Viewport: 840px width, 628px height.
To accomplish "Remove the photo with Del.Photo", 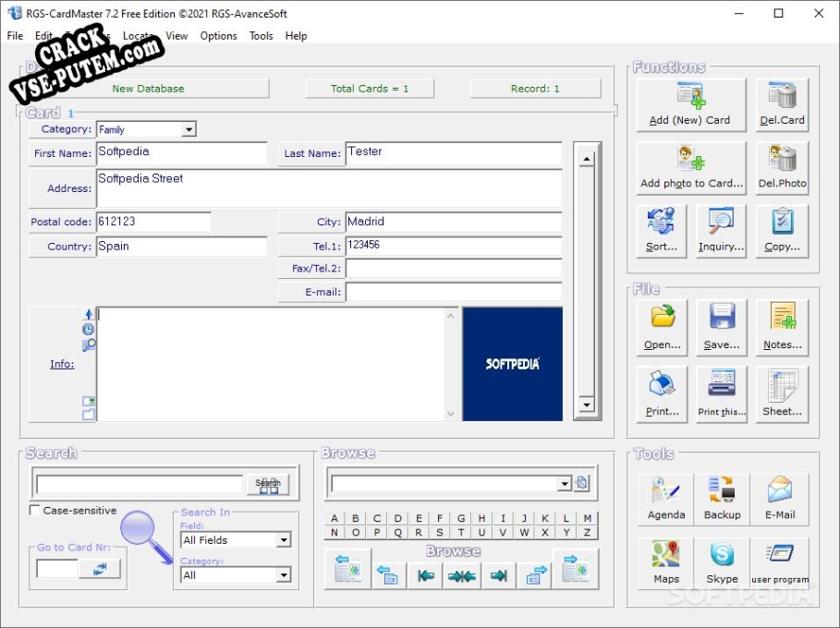I will point(782,168).
